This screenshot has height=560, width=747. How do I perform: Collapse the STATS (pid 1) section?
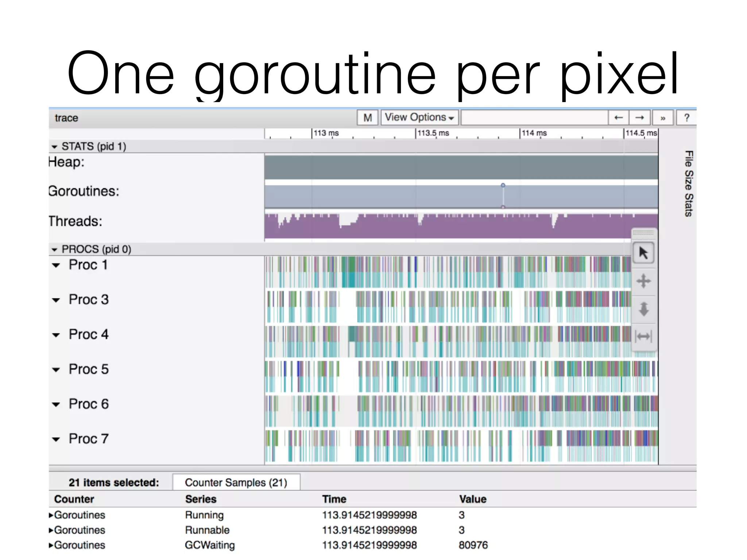point(55,147)
